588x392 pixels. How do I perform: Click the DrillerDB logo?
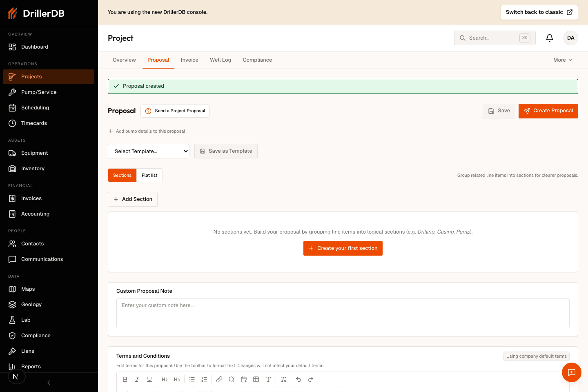click(x=36, y=13)
